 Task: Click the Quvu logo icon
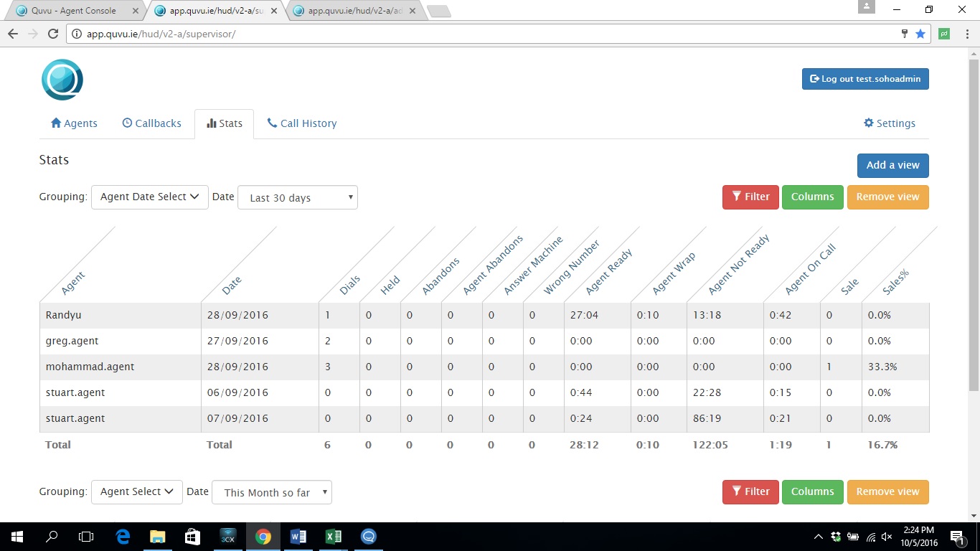(62, 80)
